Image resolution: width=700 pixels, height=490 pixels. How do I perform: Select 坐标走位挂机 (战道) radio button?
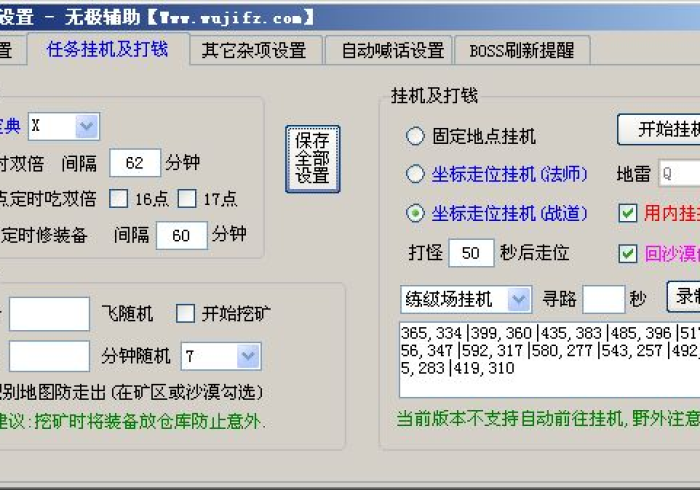point(415,213)
